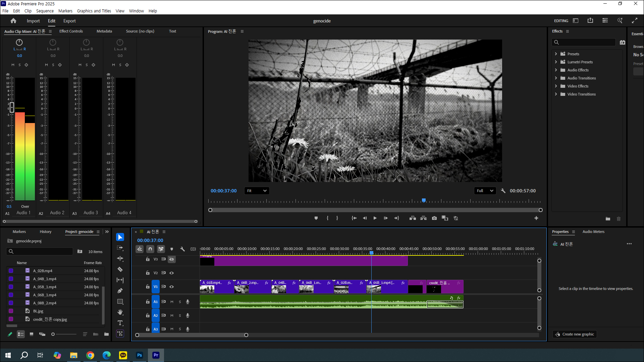This screenshot has width=644, height=362.
Task: Select the Type tool
Action: point(120,323)
